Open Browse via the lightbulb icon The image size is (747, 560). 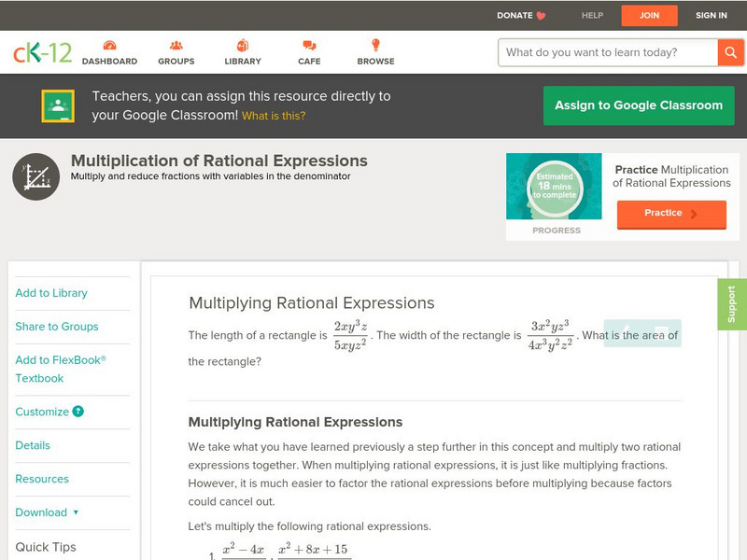pos(374,44)
